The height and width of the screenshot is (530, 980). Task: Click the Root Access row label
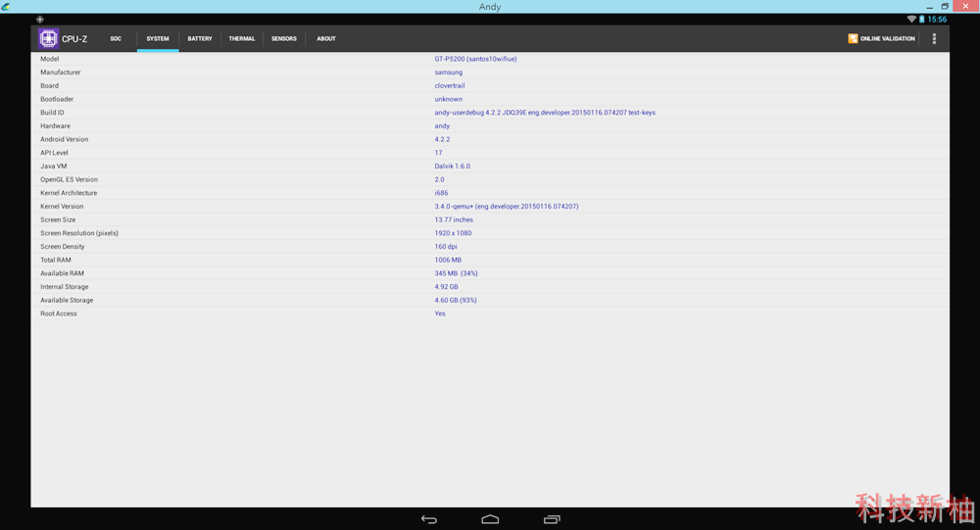(59, 313)
